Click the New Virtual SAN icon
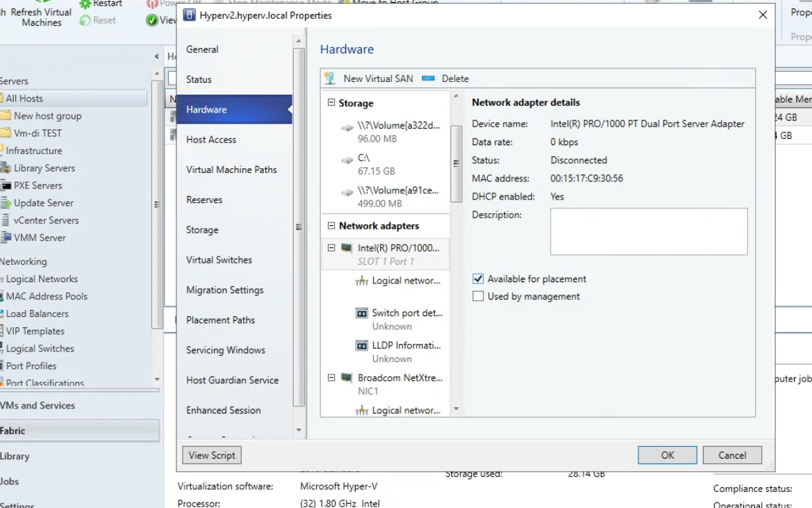The width and height of the screenshot is (812, 508). (x=329, y=79)
